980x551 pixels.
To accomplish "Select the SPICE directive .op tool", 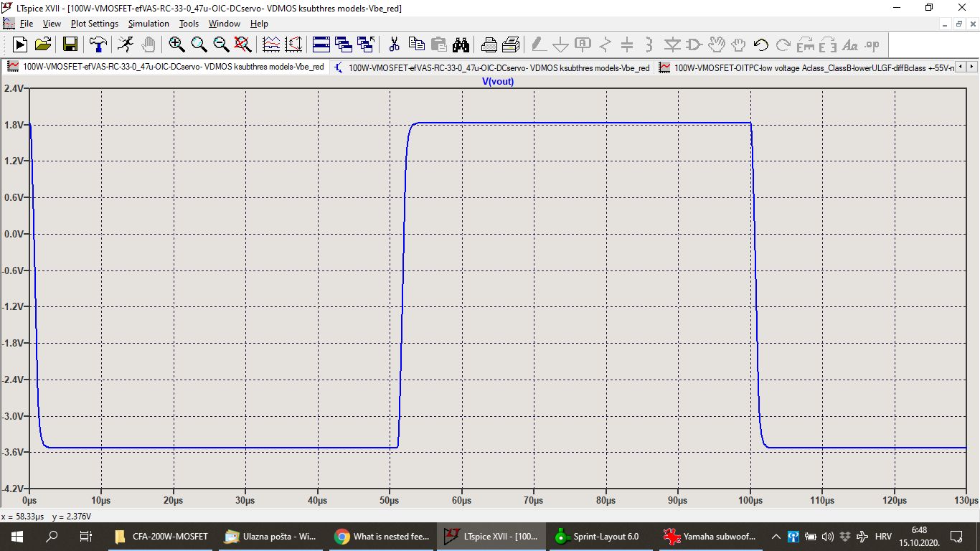I will tap(872, 44).
